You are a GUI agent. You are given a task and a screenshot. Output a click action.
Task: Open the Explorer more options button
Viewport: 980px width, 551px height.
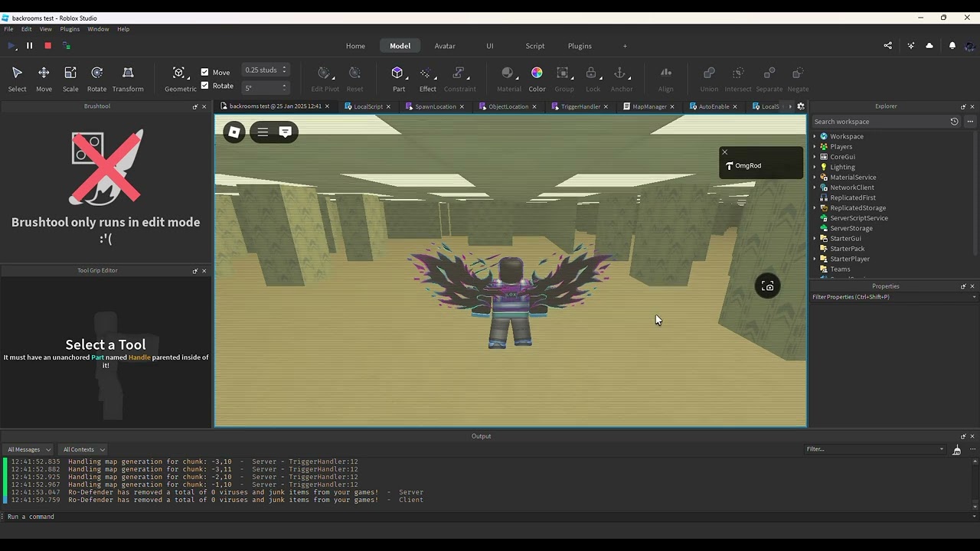click(970, 122)
